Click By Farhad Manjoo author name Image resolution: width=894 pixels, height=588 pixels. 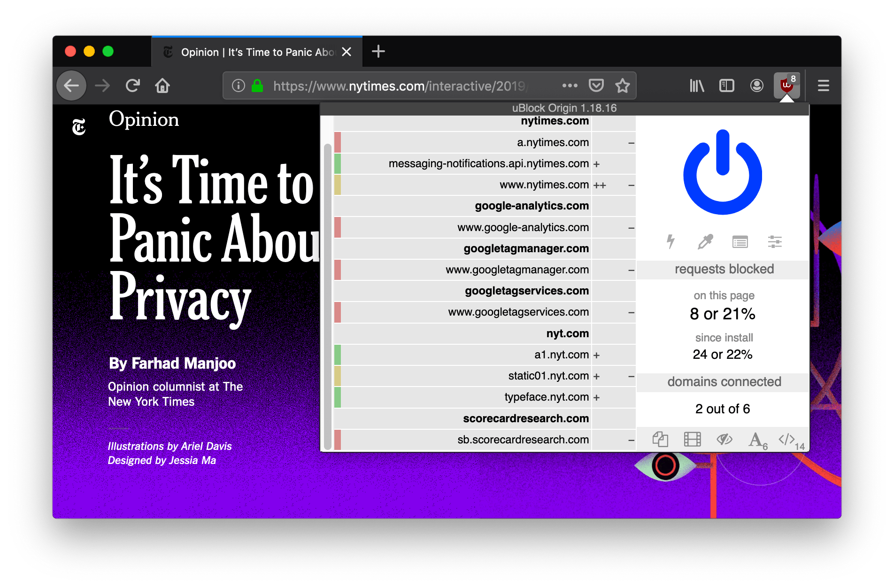[x=172, y=363]
